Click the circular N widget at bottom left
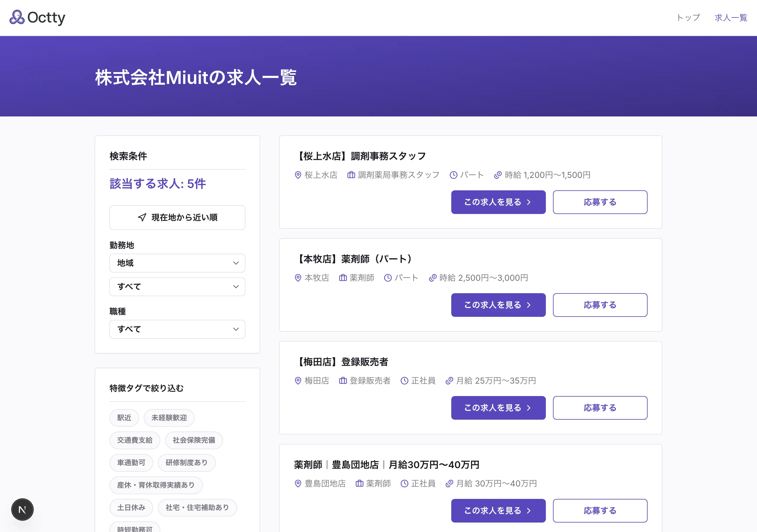Viewport: 757px width, 532px height. (22, 509)
